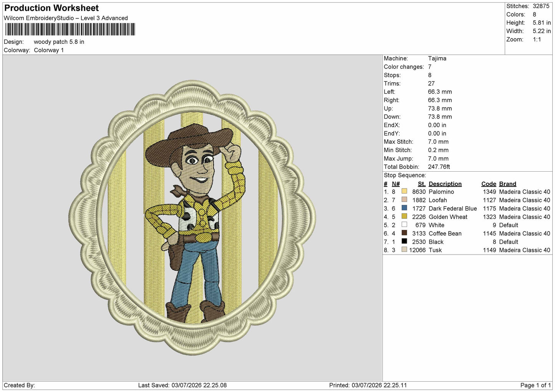Click the Tusk stitch count 12066
555x392 pixels.
[x=417, y=250]
